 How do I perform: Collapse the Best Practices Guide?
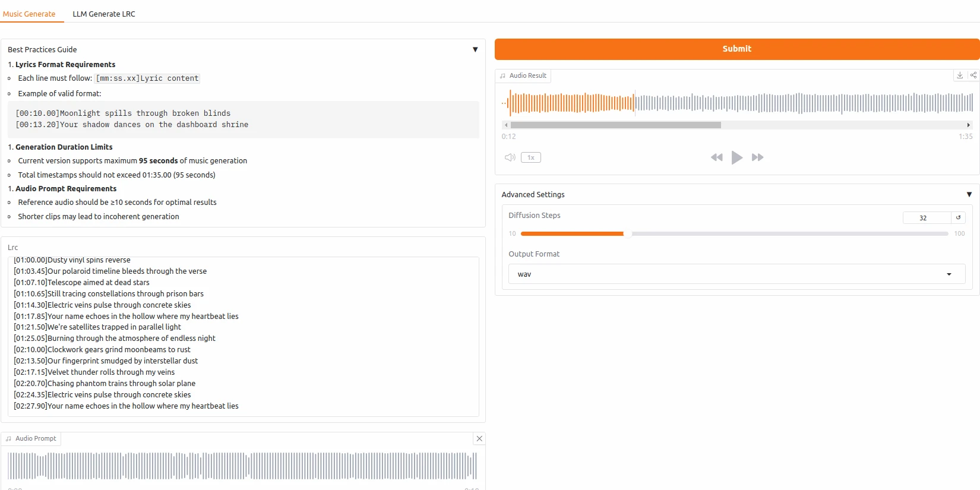click(475, 50)
